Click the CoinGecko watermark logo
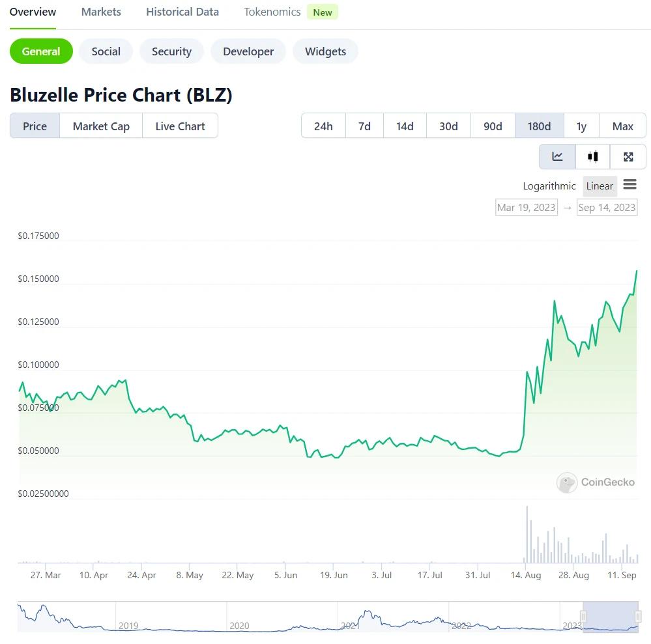 click(x=595, y=483)
